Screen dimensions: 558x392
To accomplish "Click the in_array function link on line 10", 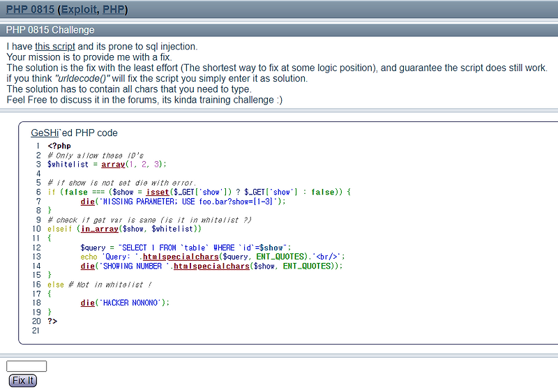I will pyautogui.click(x=99, y=229).
